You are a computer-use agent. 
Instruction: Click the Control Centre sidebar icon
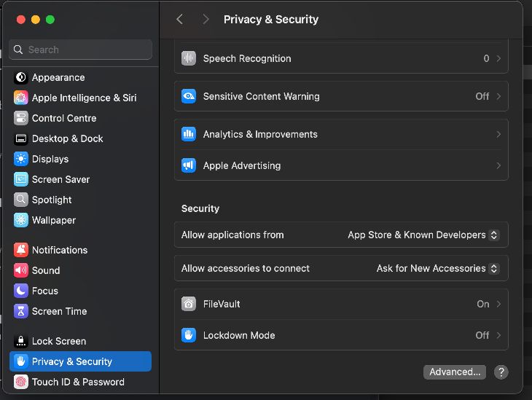click(x=20, y=118)
